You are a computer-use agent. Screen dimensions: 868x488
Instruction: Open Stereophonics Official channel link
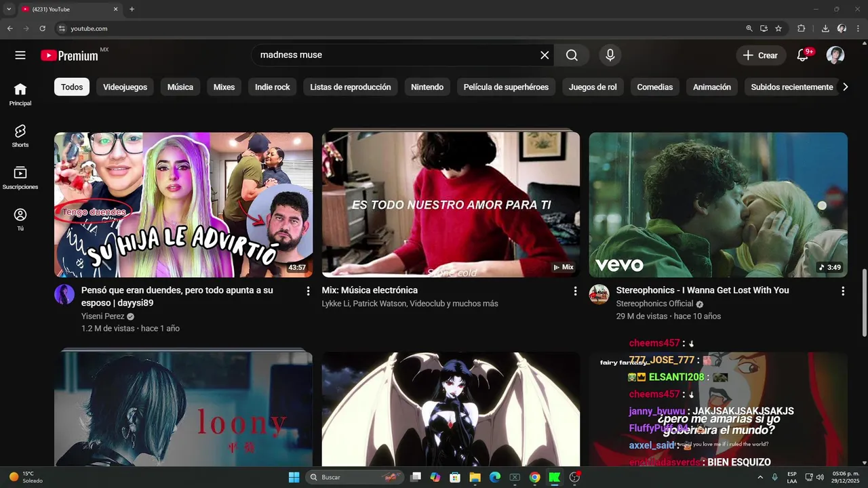654,304
